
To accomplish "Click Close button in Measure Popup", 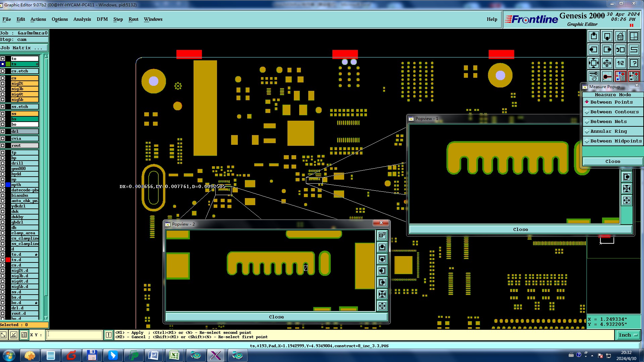I will click(x=612, y=162).
